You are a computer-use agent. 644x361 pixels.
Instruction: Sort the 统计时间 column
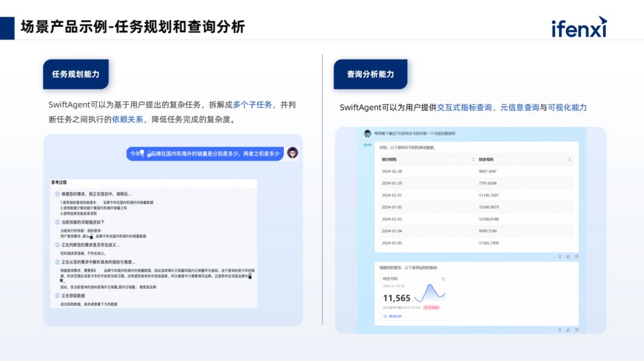point(473,160)
